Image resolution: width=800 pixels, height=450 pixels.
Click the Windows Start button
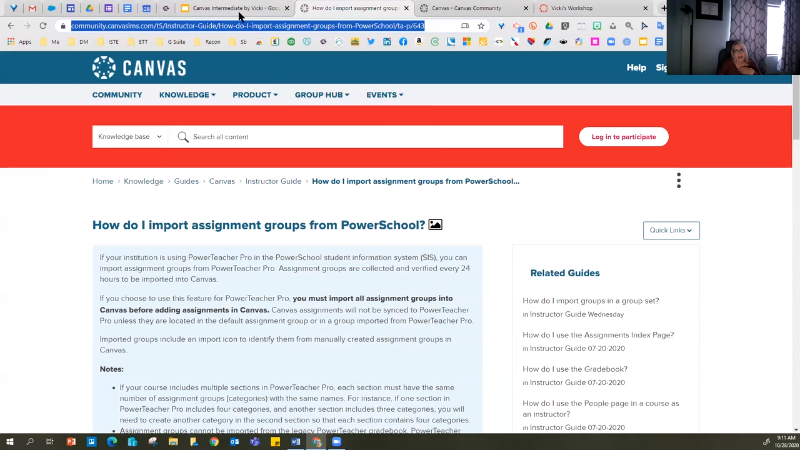point(10,442)
